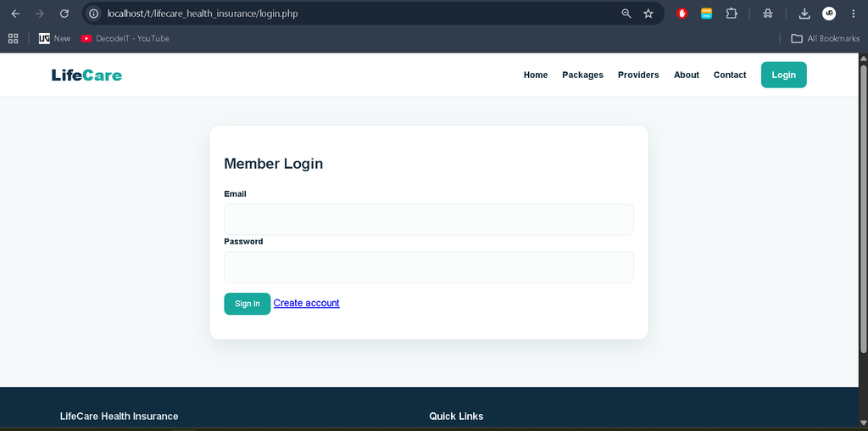
Task: Reload the page with the refresh icon
Action: pos(64,14)
